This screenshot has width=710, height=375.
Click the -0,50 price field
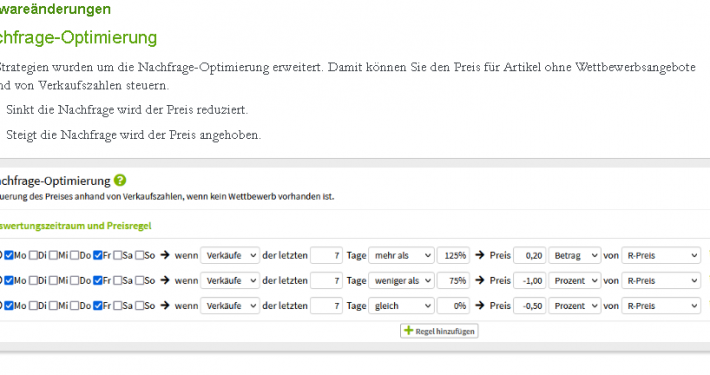(x=530, y=306)
